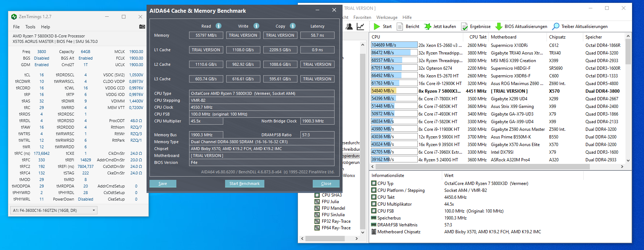Select CPU SHA3 benchmark in the tree
This screenshot has width=644, height=250.
coord(332,195)
